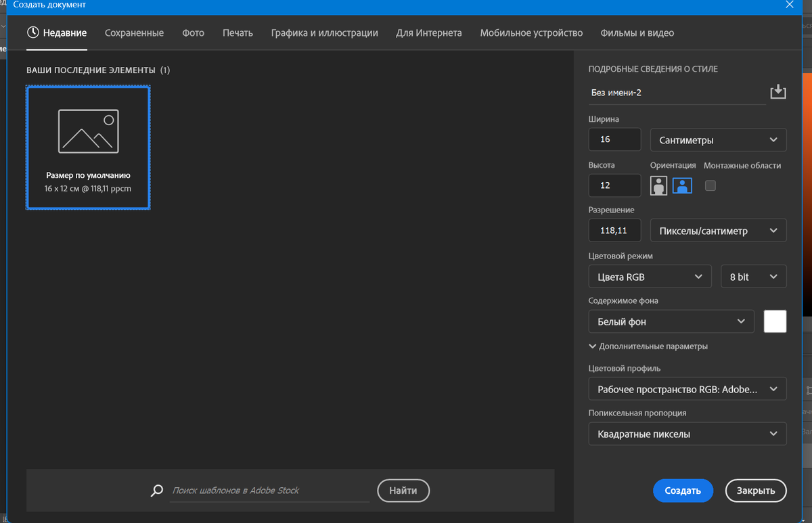Click the clock icon on Недавние tab
The image size is (812, 523).
point(32,32)
